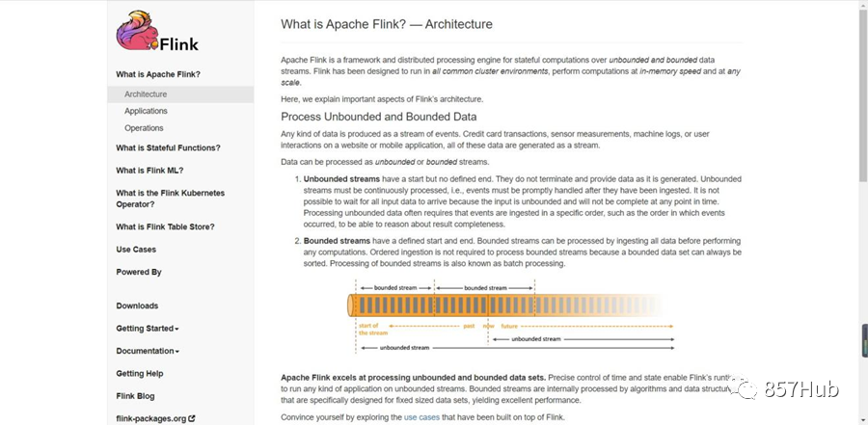Select Applications in the sidebar
Image resolution: width=868 pixels, height=425 pixels.
146,111
